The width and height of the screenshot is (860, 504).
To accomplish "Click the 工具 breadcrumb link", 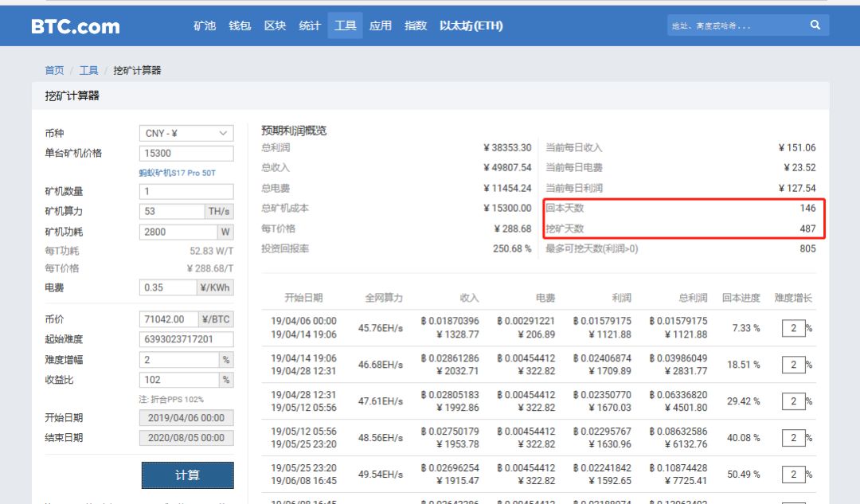I will click(88, 71).
